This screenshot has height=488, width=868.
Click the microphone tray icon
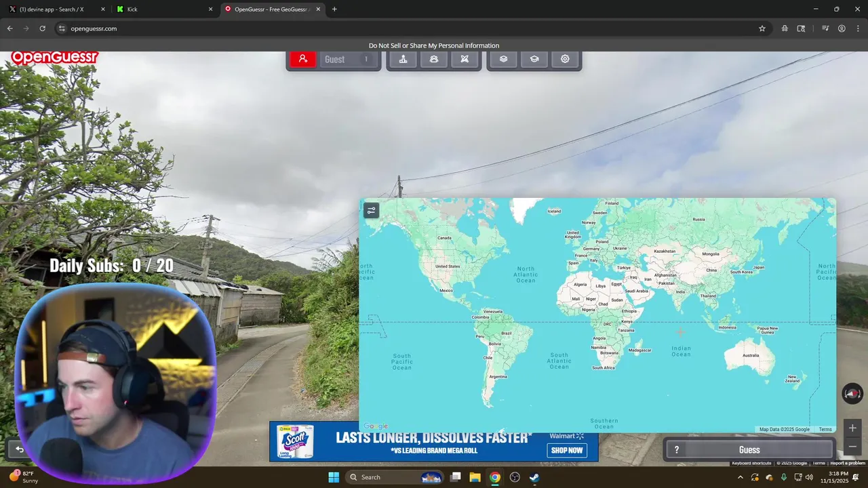[x=783, y=477]
